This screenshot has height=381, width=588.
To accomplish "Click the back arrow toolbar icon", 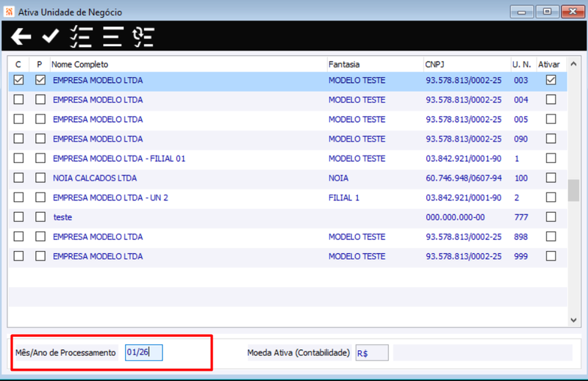I will pyautogui.click(x=21, y=37).
